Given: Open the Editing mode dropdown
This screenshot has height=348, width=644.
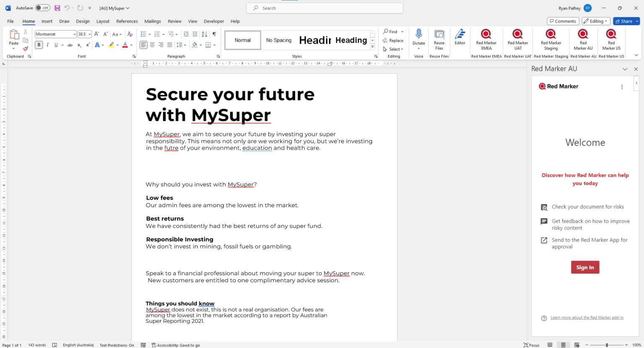Looking at the screenshot, I should (596, 21).
